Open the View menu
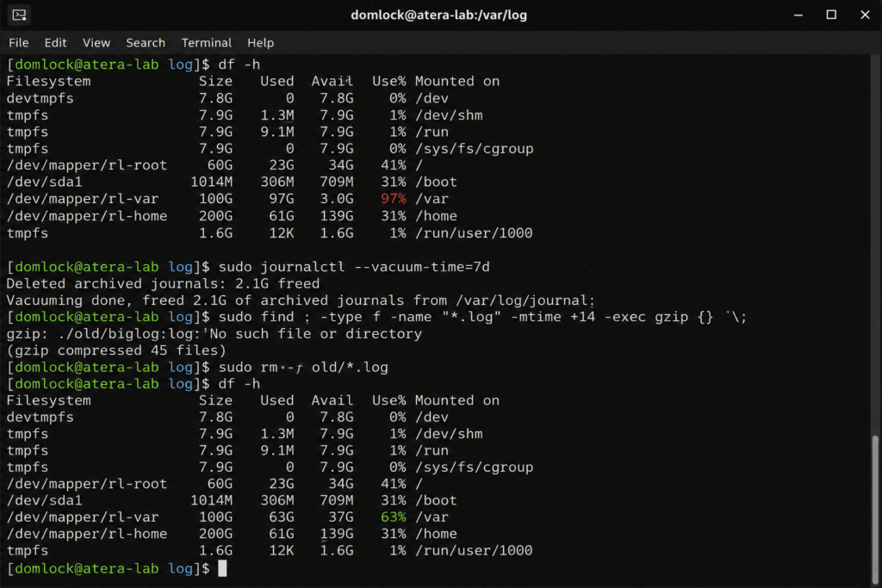 coord(96,43)
